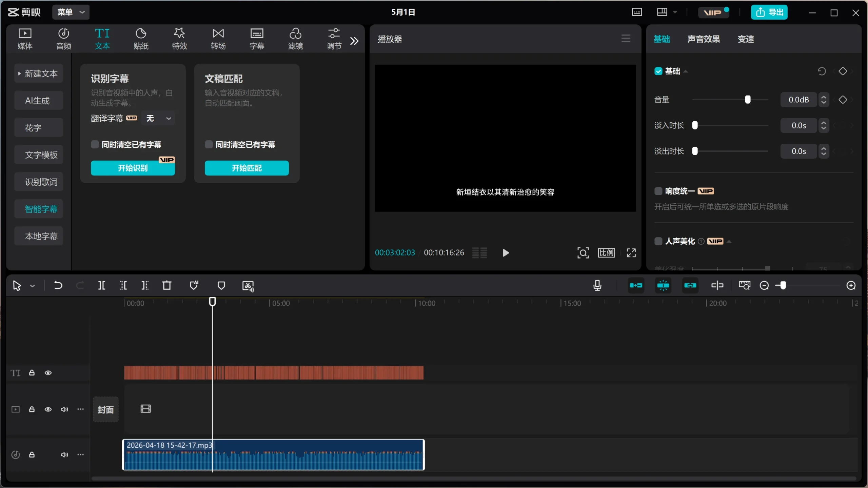Collapse the 基础 section arrow

coord(686,71)
